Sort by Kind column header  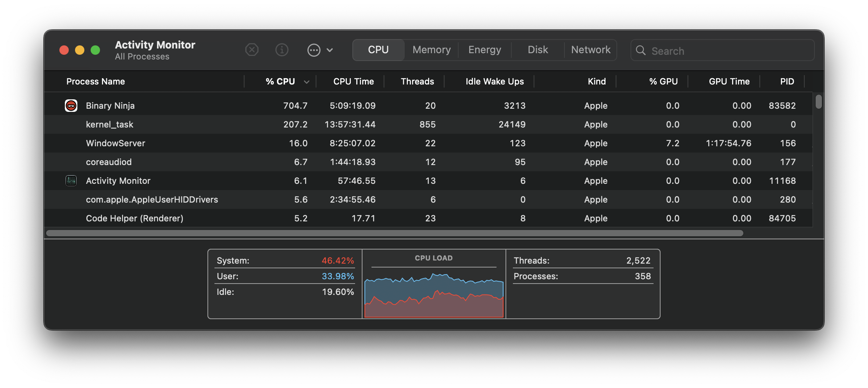(x=597, y=81)
